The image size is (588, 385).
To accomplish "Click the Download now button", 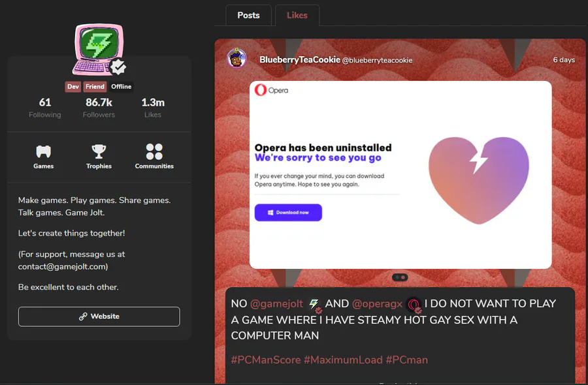I will pos(288,212).
